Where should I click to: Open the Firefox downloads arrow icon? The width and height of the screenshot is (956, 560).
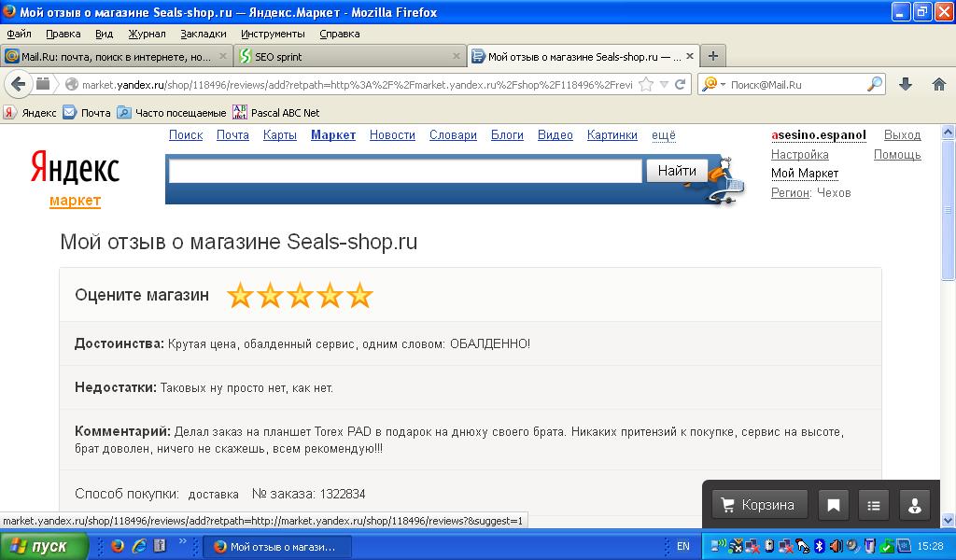coord(905,84)
